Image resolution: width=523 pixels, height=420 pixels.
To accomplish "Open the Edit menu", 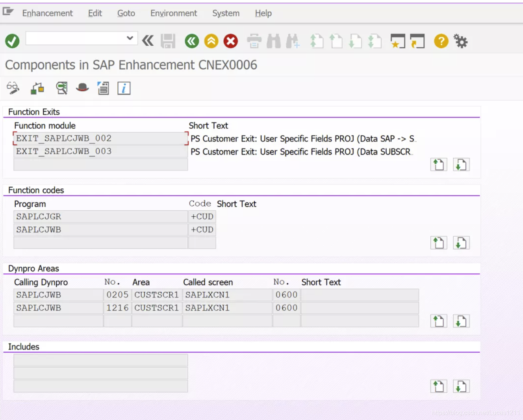I will [x=95, y=13].
